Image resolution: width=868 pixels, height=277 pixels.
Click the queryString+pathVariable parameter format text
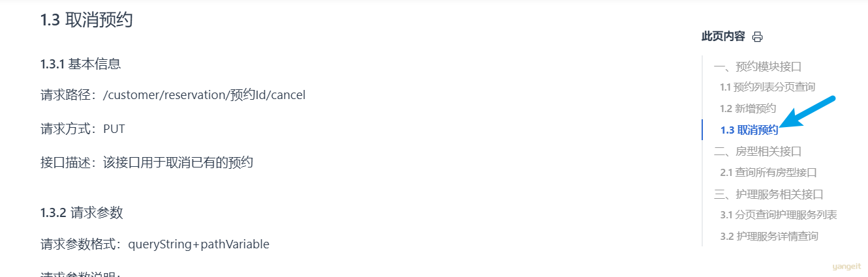199,244
